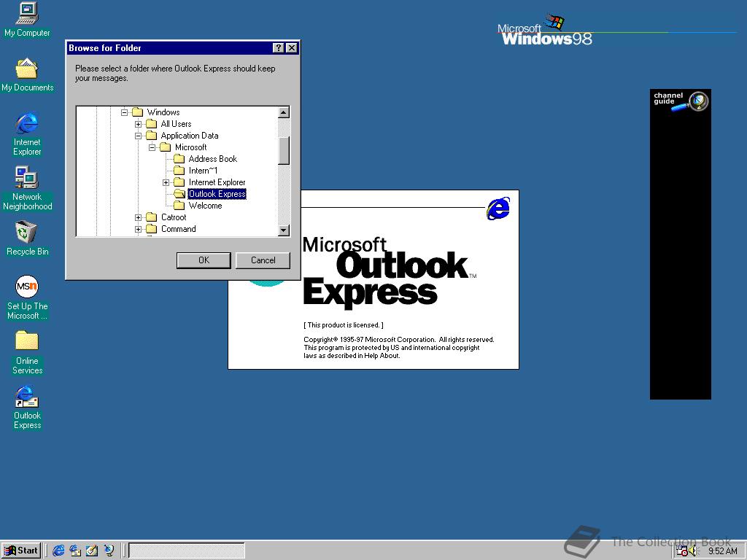This screenshot has width=747, height=560.
Task: Launch Internet Explorer from the Quick Launch bar
Action: click(58, 551)
